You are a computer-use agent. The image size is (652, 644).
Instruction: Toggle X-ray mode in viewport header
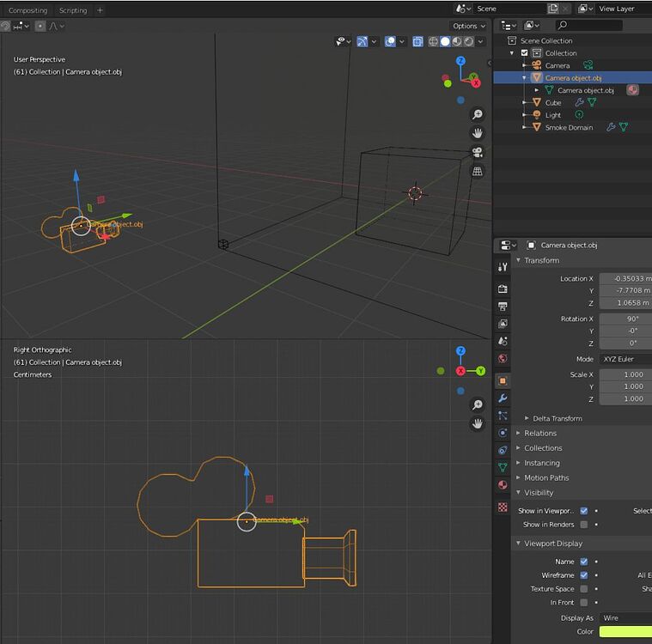click(x=417, y=41)
